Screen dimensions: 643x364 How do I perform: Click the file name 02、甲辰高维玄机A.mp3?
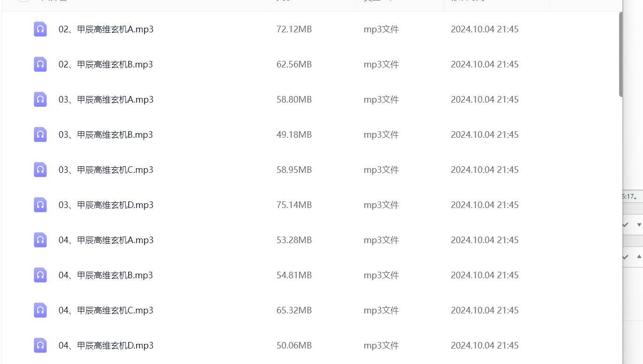pos(106,29)
